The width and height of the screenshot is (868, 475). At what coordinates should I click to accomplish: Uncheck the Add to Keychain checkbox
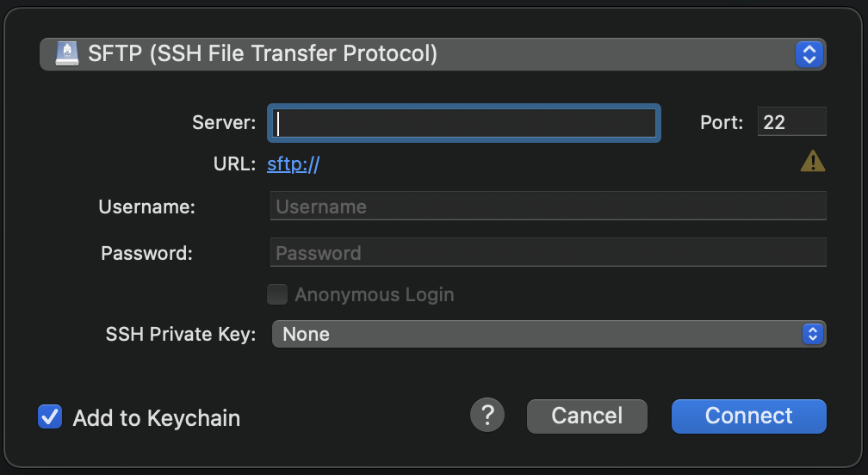click(50, 417)
